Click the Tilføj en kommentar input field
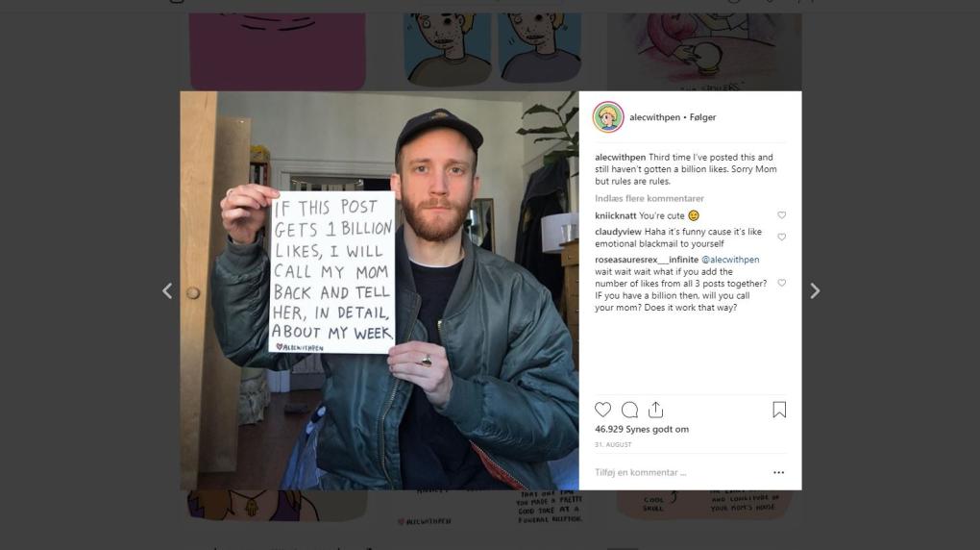This screenshot has height=550, width=980. point(680,472)
